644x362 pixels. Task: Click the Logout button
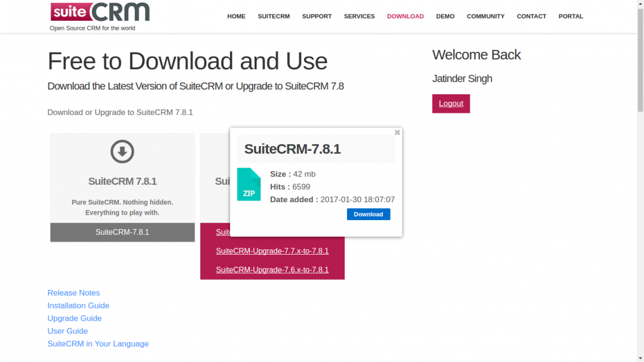coord(451,103)
